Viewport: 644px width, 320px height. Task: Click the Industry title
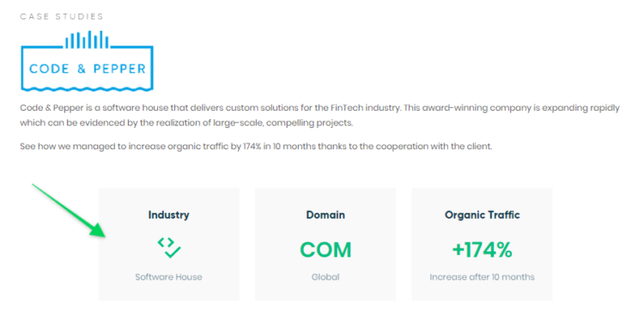(x=169, y=215)
